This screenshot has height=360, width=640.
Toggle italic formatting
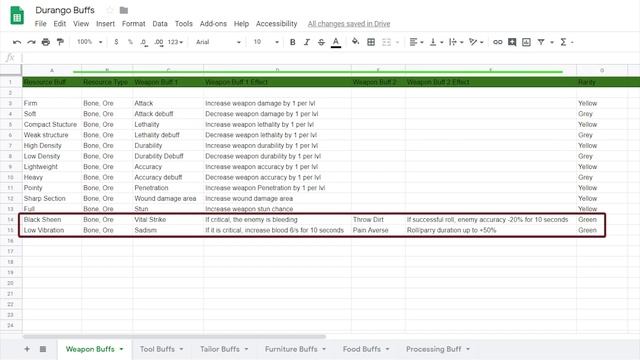pos(307,42)
